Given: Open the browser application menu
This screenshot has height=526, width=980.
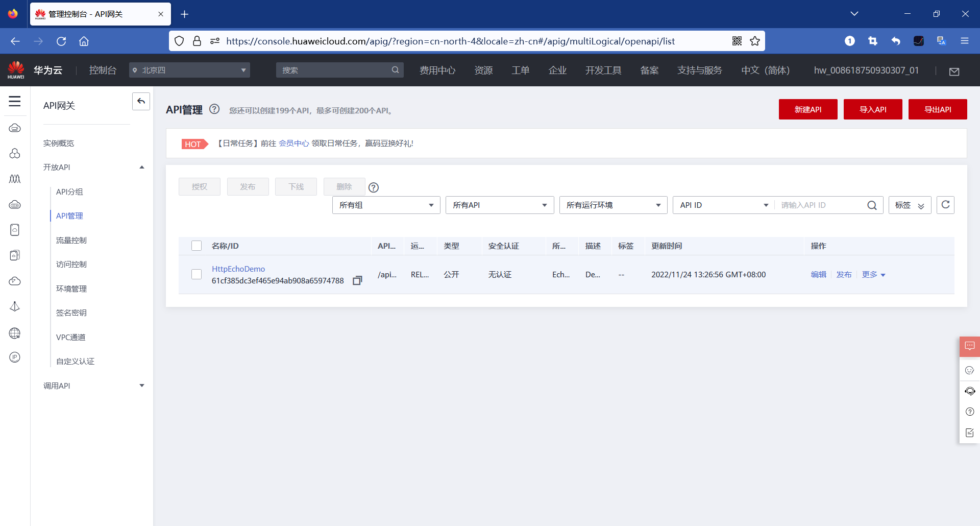Looking at the screenshot, I should click(x=965, y=41).
